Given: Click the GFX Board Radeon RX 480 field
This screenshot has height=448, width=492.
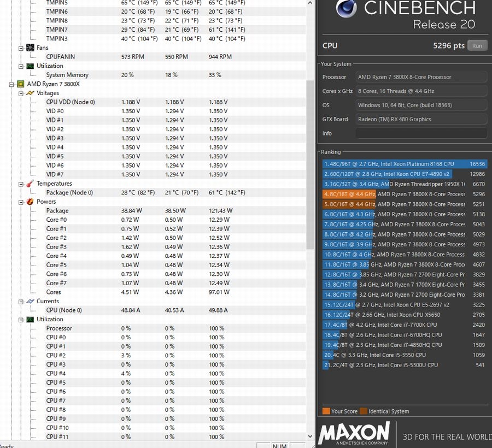Looking at the screenshot, I should (x=421, y=119).
